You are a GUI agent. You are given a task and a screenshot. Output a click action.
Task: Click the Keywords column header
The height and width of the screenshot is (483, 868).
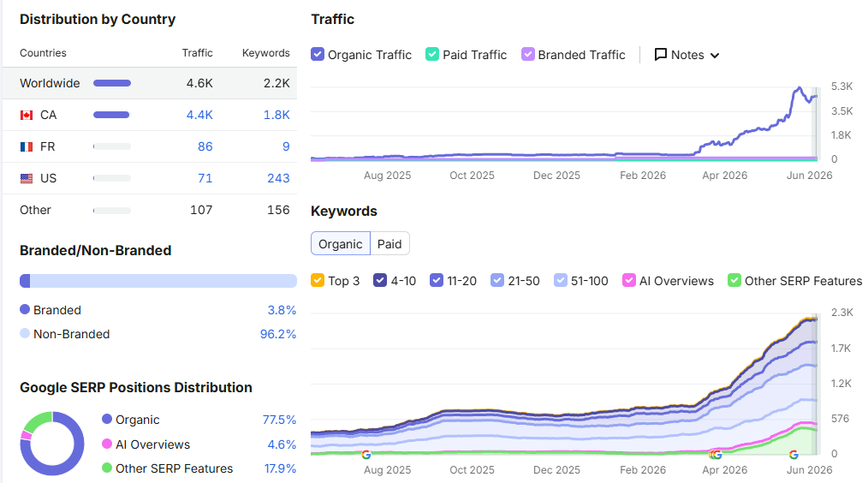[265, 52]
